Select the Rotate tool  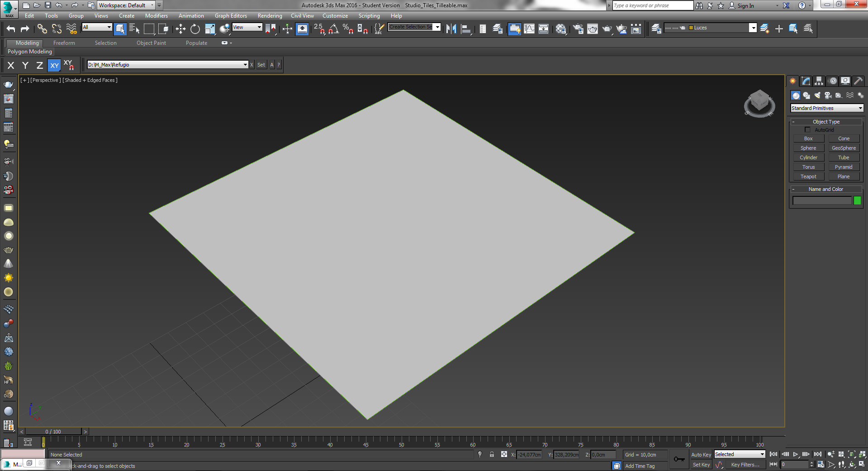pos(195,29)
